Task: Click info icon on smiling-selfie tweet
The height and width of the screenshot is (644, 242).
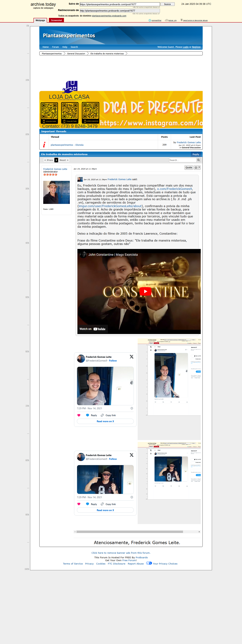Action: point(132,408)
